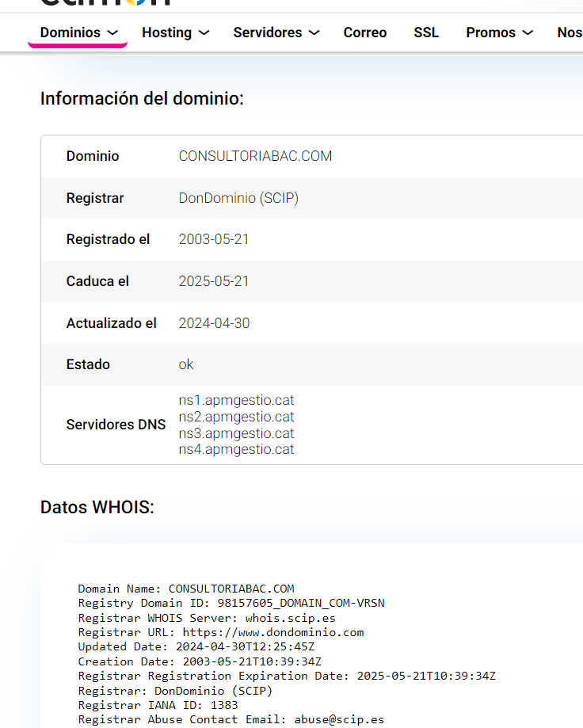Click the Estado row label
Viewport: 583px width, 728px height.
click(88, 364)
